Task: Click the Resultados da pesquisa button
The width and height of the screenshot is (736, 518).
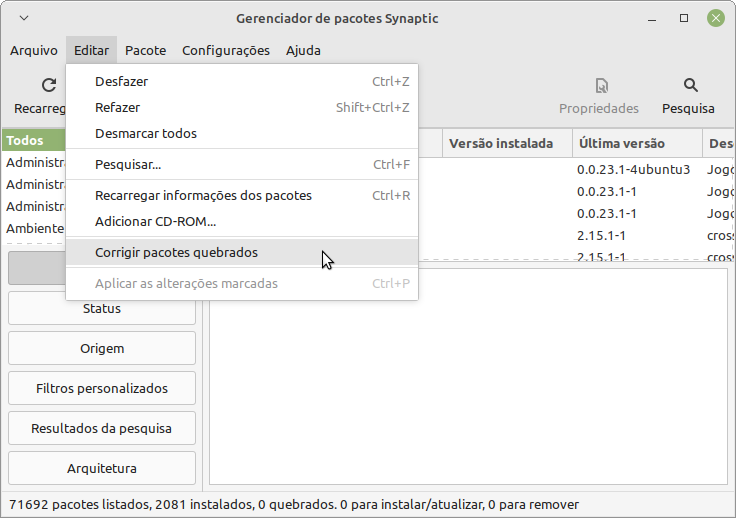Action: click(x=102, y=428)
